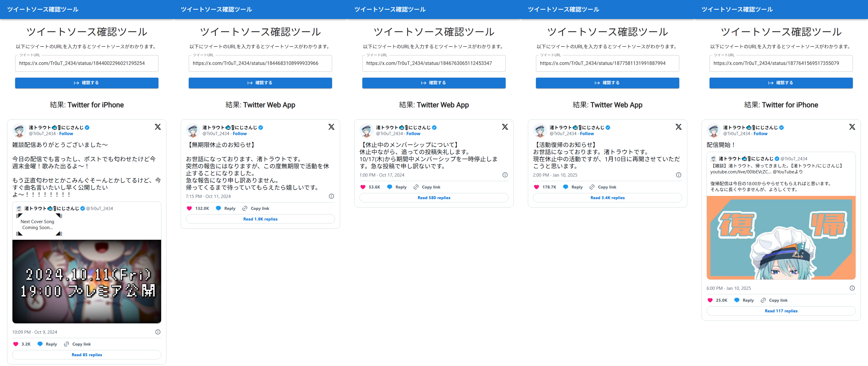Click the leftmost ツイートソース確認ツール header title
The width and height of the screenshot is (868, 366).
coord(43,9)
